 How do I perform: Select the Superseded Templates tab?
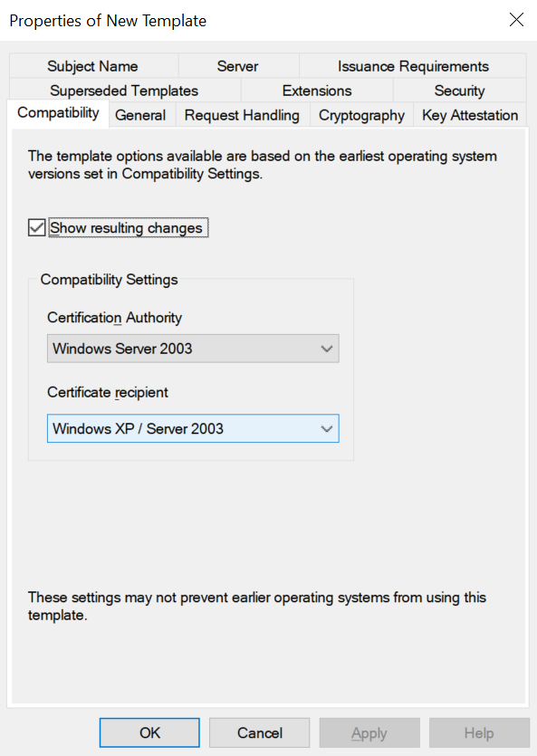[124, 91]
